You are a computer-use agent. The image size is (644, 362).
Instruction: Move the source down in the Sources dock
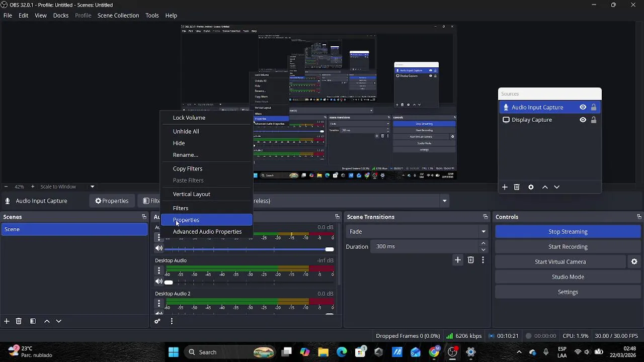(556, 187)
